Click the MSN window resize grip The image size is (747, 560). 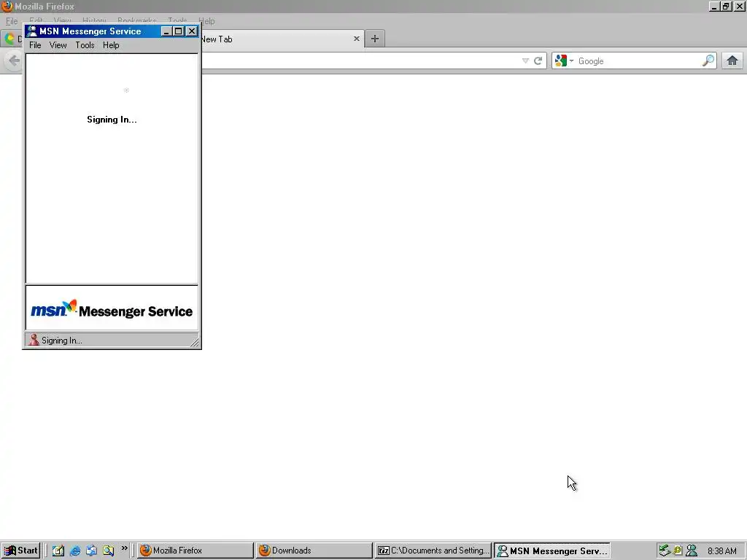194,341
